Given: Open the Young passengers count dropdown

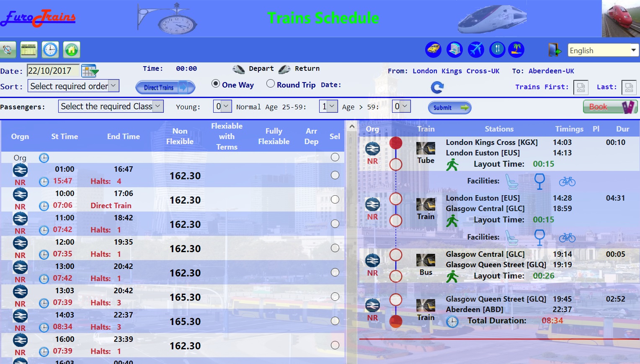Looking at the screenshot, I should (222, 106).
